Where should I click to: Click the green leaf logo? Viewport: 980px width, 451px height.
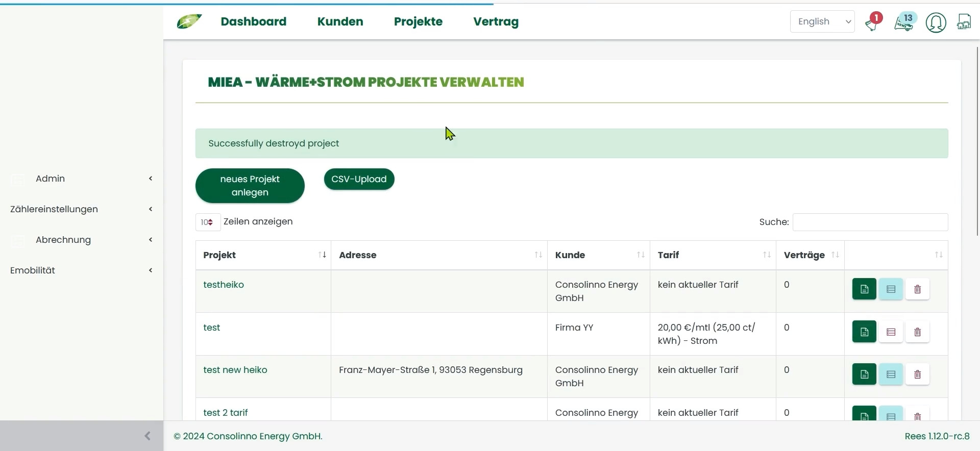click(x=189, y=21)
